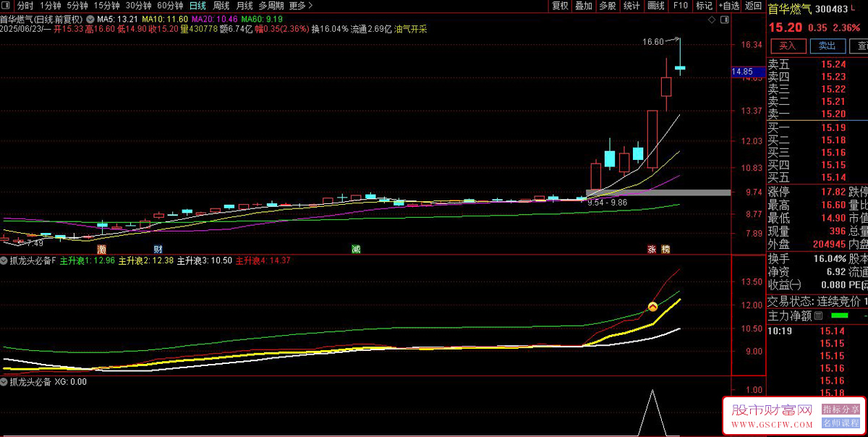This screenshot has height=437, width=868.
Task: Open the 更多 period expander
Action: click(x=300, y=5)
